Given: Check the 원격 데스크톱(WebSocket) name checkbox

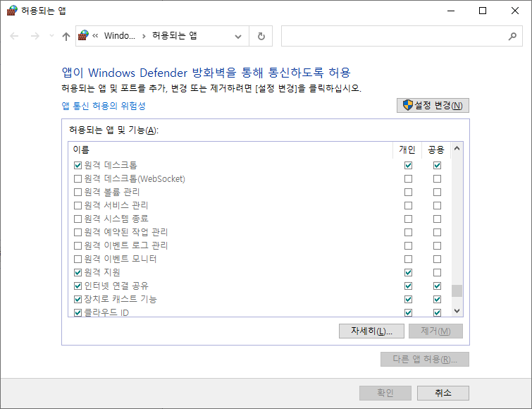Looking at the screenshot, I should click(x=78, y=178).
